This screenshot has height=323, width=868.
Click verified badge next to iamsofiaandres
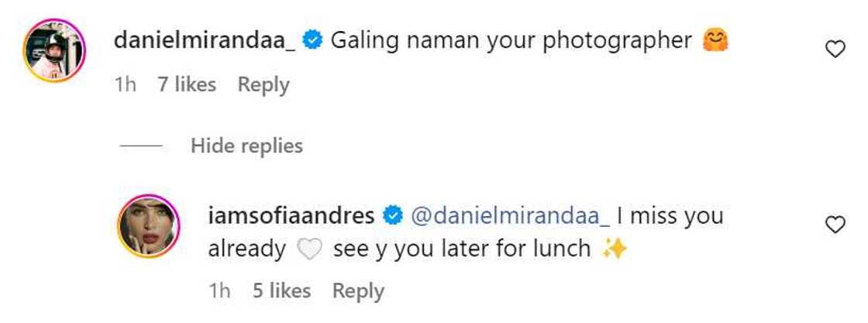pyautogui.click(x=393, y=216)
